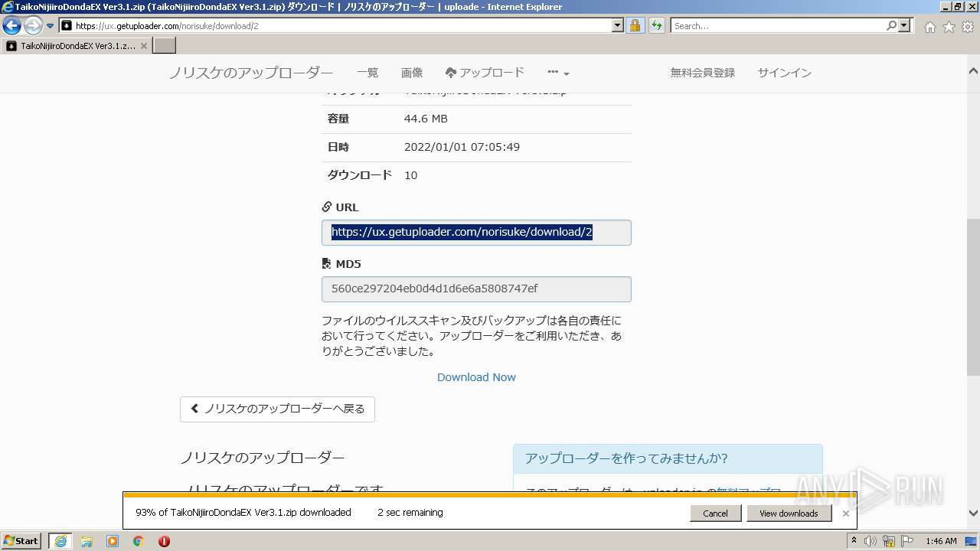
Task: Click the ダウンロード count value 10
Action: coord(410,175)
